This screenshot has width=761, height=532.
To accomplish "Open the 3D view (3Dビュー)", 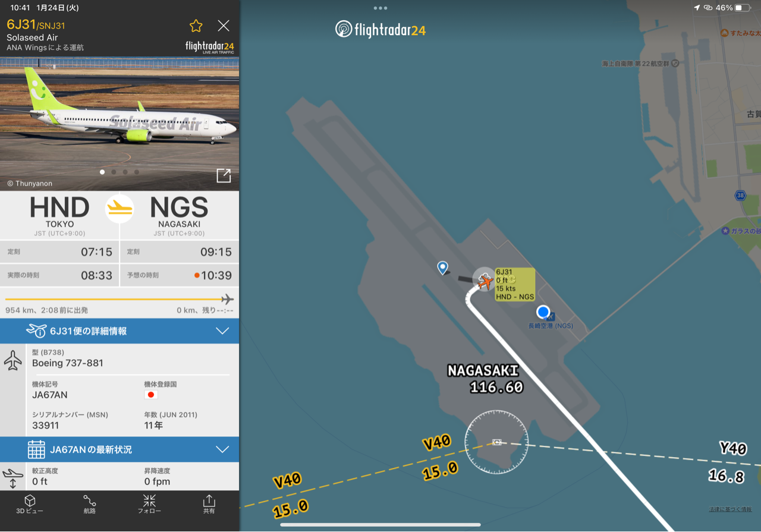I will (30, 504).
